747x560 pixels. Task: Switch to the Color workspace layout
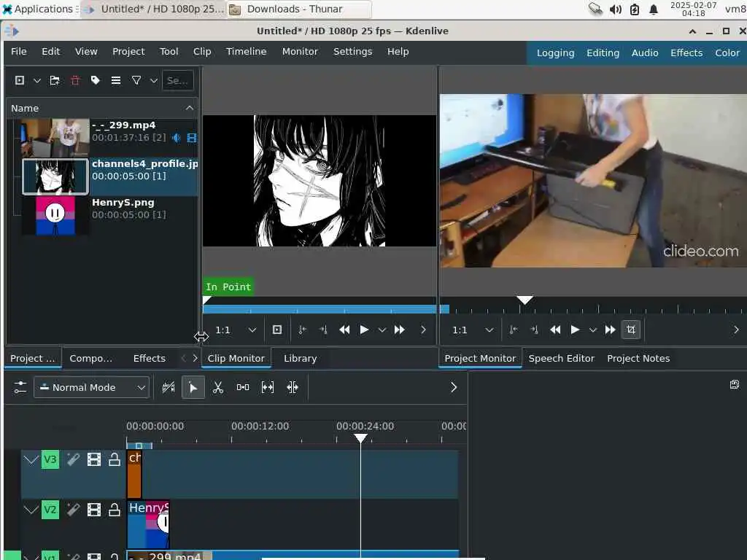[x=727, y=52]
